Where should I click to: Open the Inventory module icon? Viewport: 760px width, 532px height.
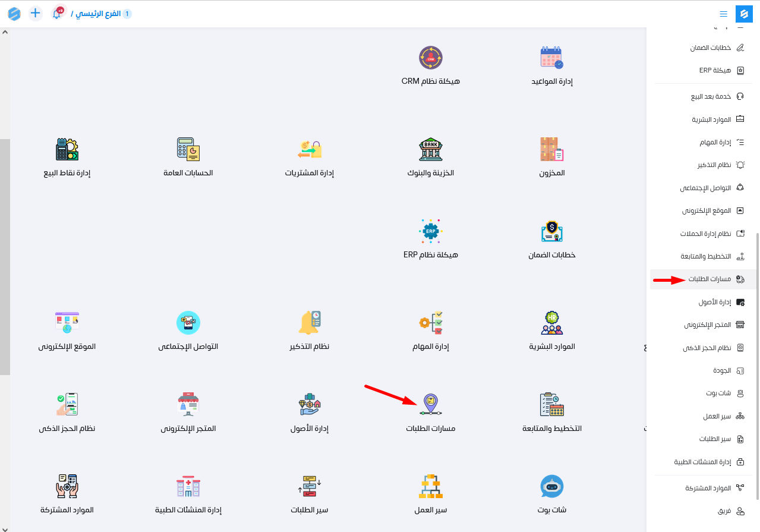click(x=551, y=149)
